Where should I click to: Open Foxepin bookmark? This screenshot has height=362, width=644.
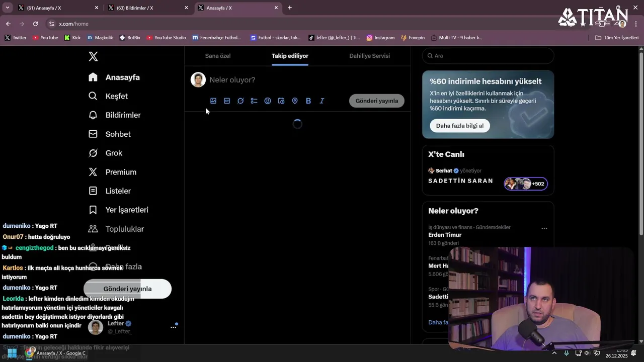point(413,38)
